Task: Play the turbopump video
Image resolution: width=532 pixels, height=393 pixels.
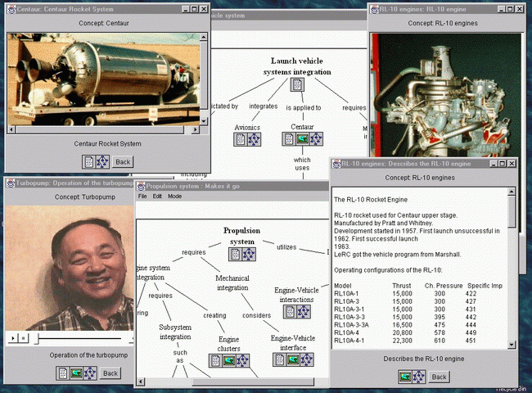Action: tap(13, 338)
